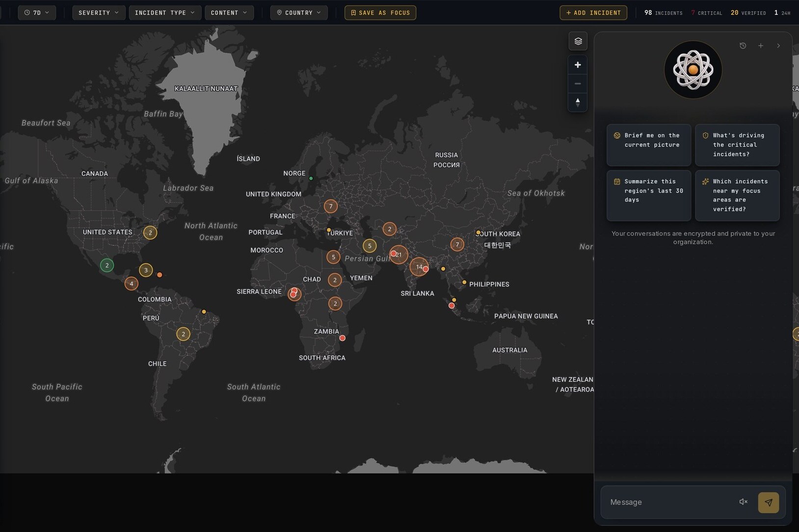Click the atom assistant avatar
Screen dimensions: 799x532
[693, 70]
